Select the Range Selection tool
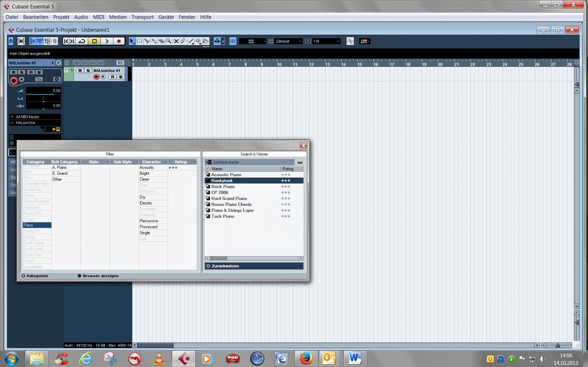Screen dimensions: 588x367 [139, 41]
